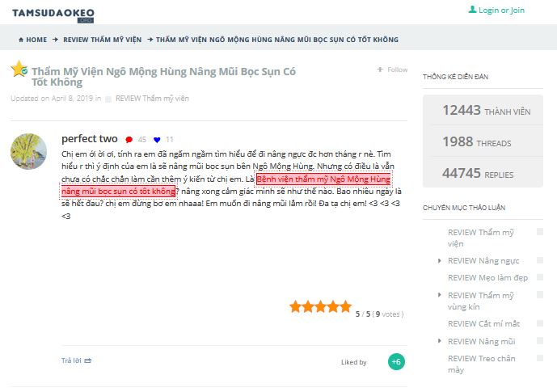Click the gold star badge beside the title
557x392 pixels.
pyautogui.click(x=19, y=69)
